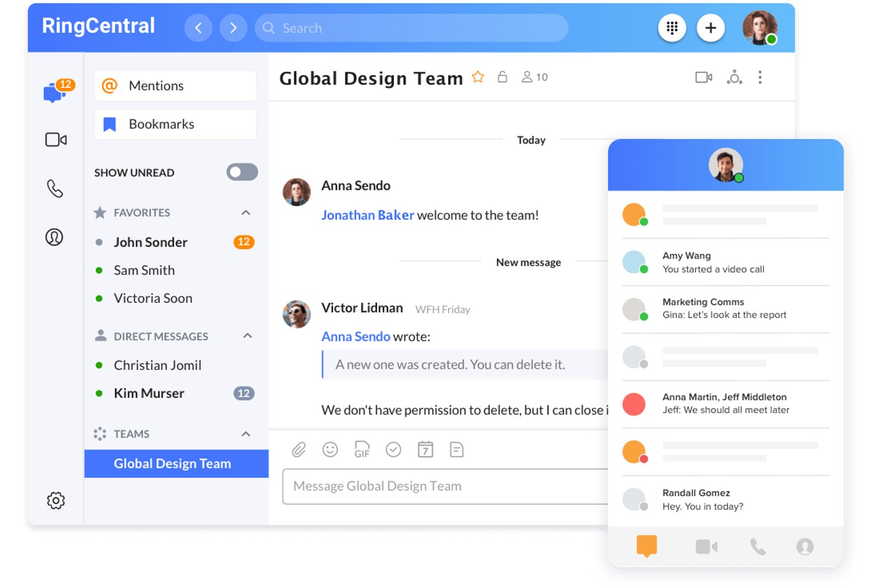Create a note with the note icon

point(457,450)
